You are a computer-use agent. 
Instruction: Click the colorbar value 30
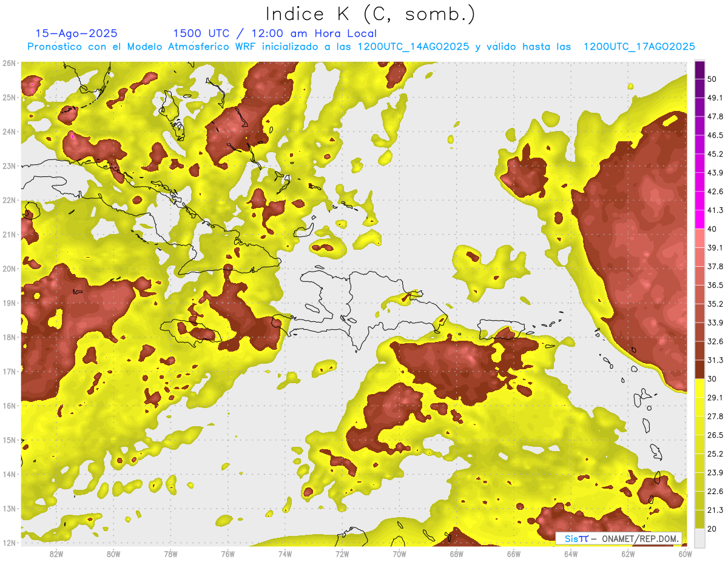point(712,379)
